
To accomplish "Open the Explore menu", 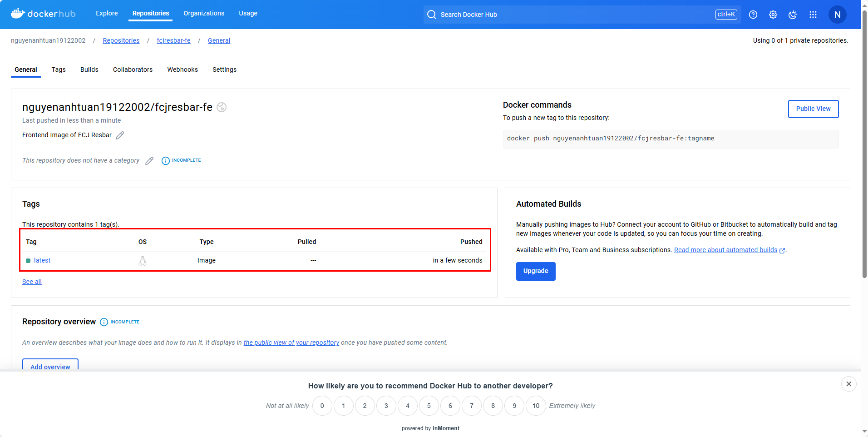I will click(107, 13).
